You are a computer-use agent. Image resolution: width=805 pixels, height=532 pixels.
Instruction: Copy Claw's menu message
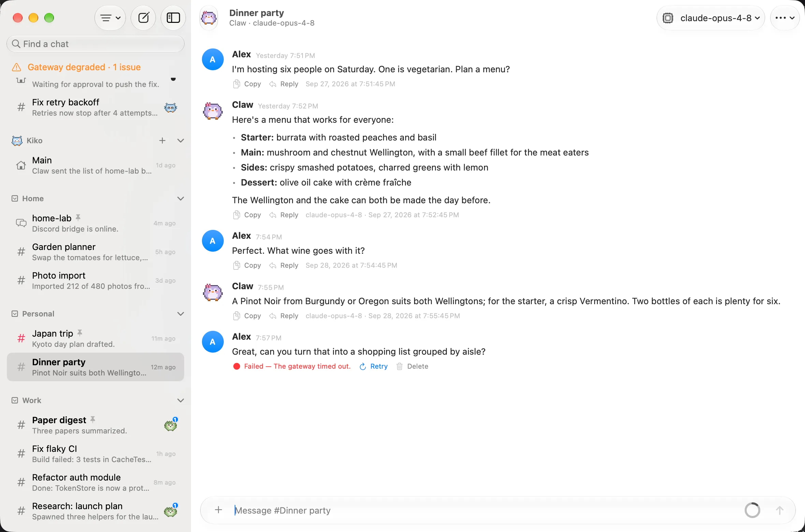point(247,215)
